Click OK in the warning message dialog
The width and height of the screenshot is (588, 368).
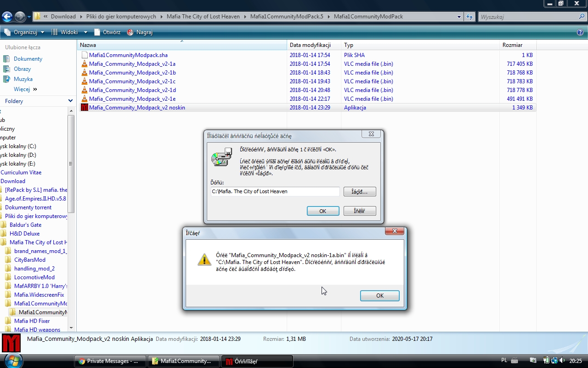pyautogui.click(x=380, y=296)
